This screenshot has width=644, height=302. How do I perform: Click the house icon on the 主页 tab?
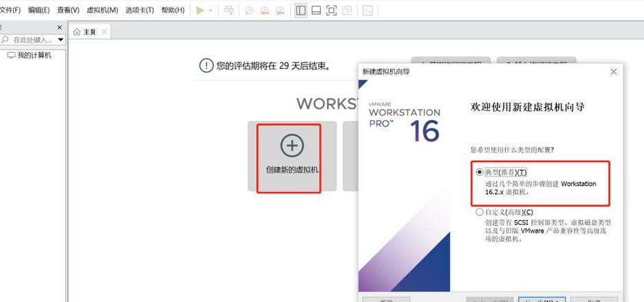(x=77, y=32)
